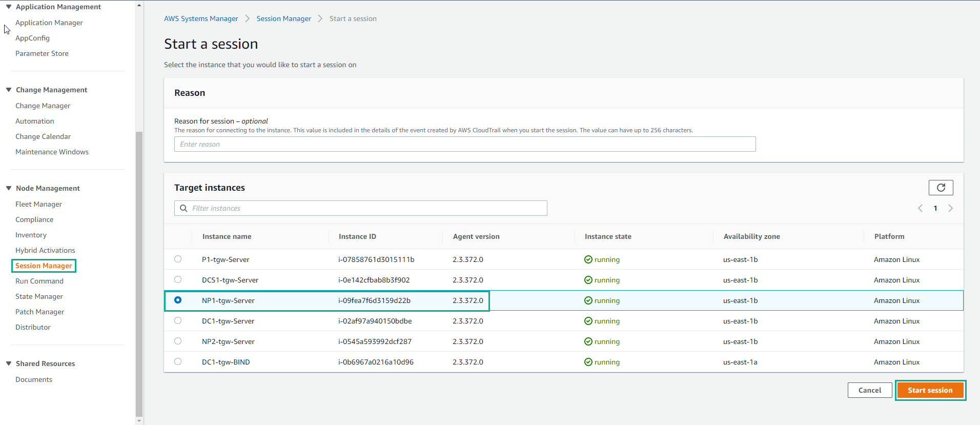Image resolution: width=980 pixels, height=425 pixels.
Task: Click the Instance ID column header
Action: click(x=357, y=236)
